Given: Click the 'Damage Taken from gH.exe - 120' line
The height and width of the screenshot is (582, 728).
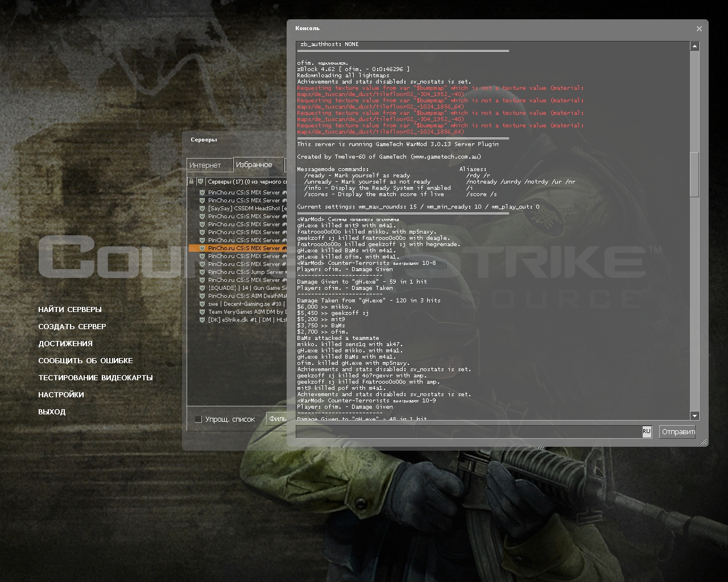Looking at the screenshot, I should point(369,301).
